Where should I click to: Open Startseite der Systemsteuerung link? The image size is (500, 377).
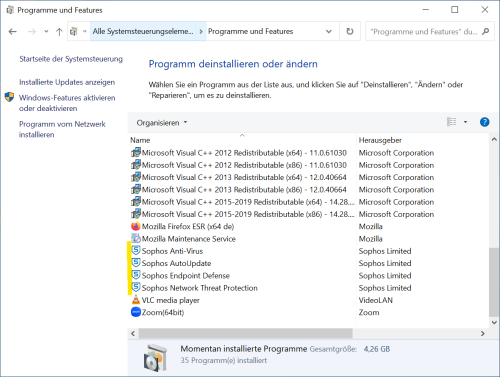pyautogui.click(x=71, y=59)
